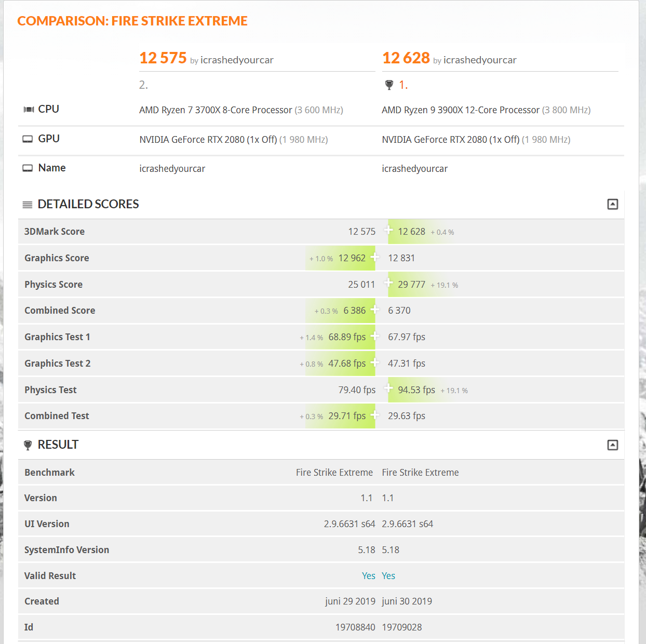Click Graphics Score value 12 962
The width and height of the screenshot is (646, 644).
coord(352,258)
